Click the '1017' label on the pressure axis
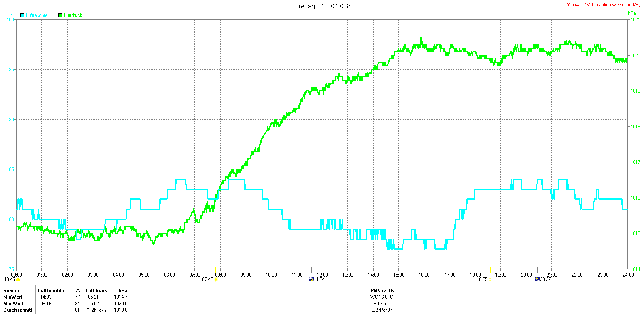Image resolution: width=644 pixels, height=314 pixels. point(635,162)
